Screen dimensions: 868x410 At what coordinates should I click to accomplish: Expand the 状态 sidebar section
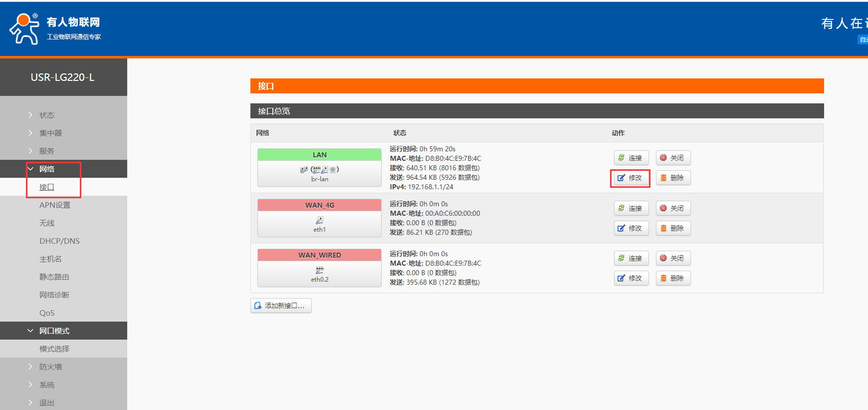tap(47, 115)
